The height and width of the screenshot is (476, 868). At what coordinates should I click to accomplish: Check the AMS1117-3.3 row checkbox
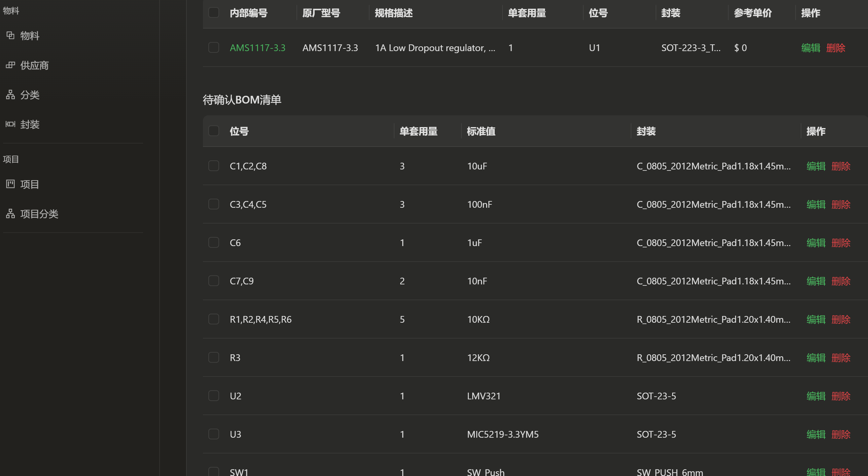pos(214,47)
